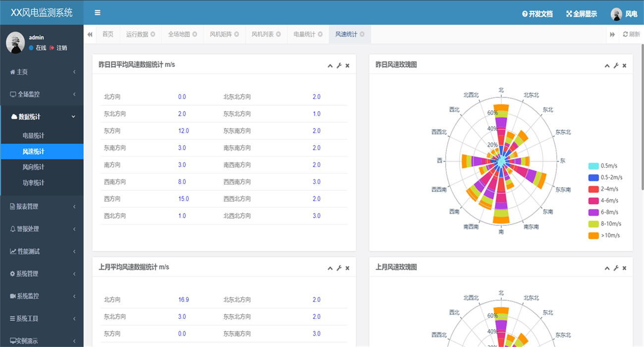Open the 电量统计 submenu item
This screenshot has height=347, width=644.
[42, 135]
